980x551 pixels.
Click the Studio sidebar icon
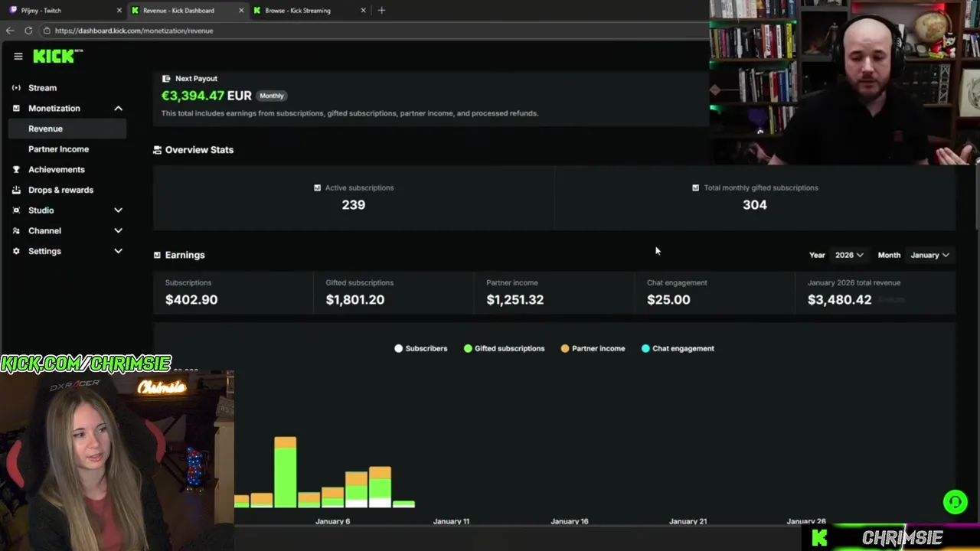point(16,210)
